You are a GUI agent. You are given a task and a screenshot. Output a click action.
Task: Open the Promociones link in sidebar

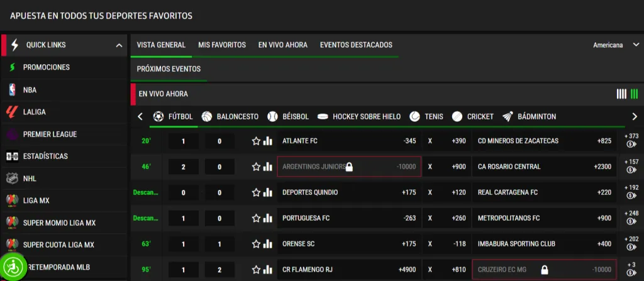point(46,67)
